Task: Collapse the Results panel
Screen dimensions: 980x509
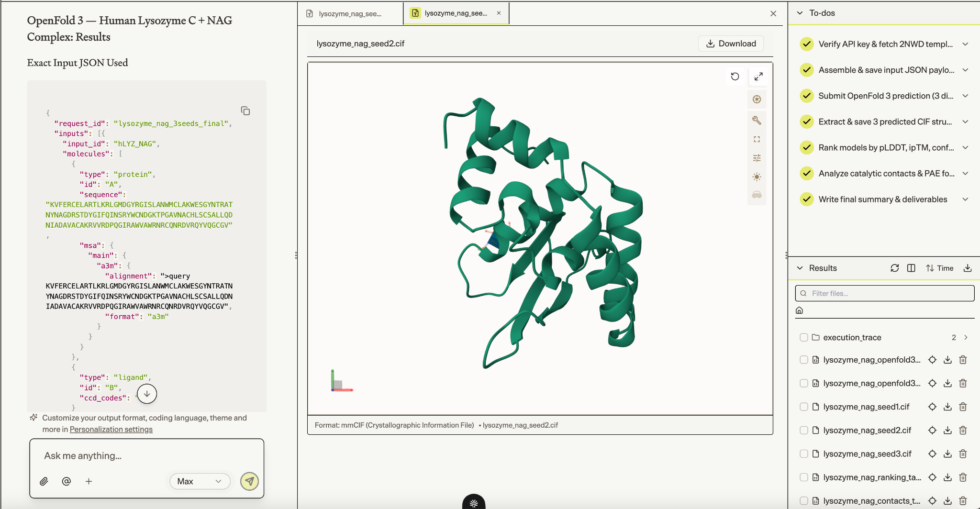Action: click(800, 268)
